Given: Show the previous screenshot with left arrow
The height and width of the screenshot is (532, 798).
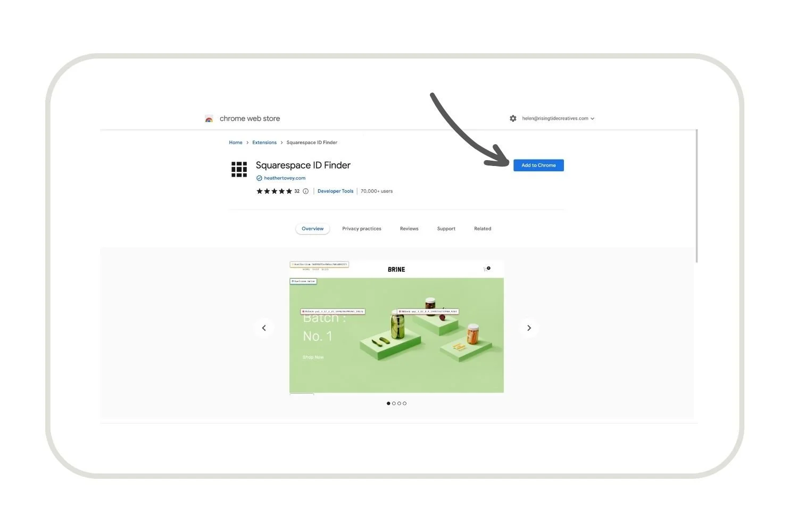Looking at the screenshot, I should tap(264, 328).
